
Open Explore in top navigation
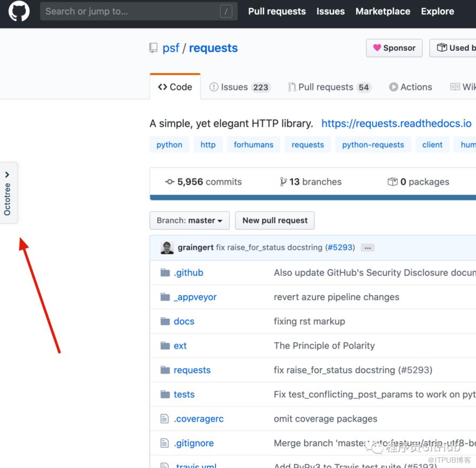coord(437,11)
